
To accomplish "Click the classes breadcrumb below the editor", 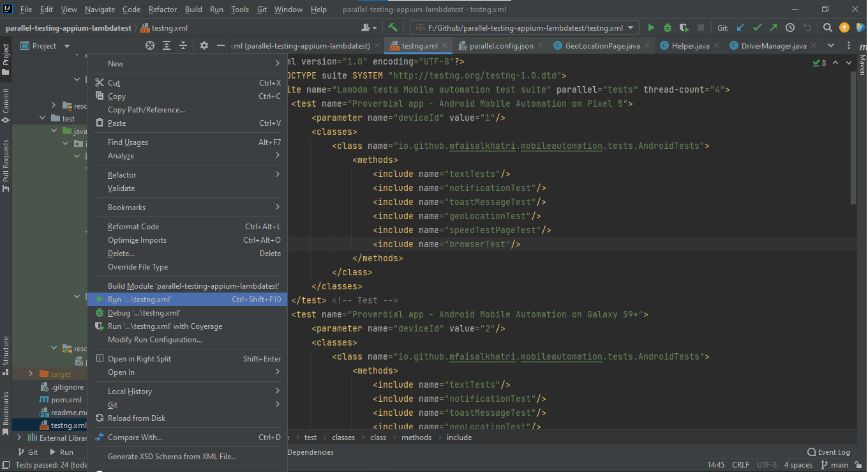I will [343, 438].
